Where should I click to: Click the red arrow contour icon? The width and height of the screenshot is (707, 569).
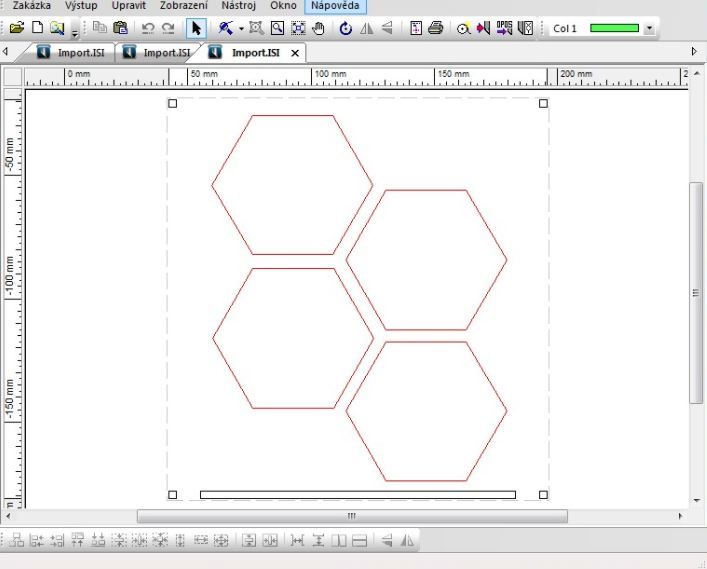483,28
